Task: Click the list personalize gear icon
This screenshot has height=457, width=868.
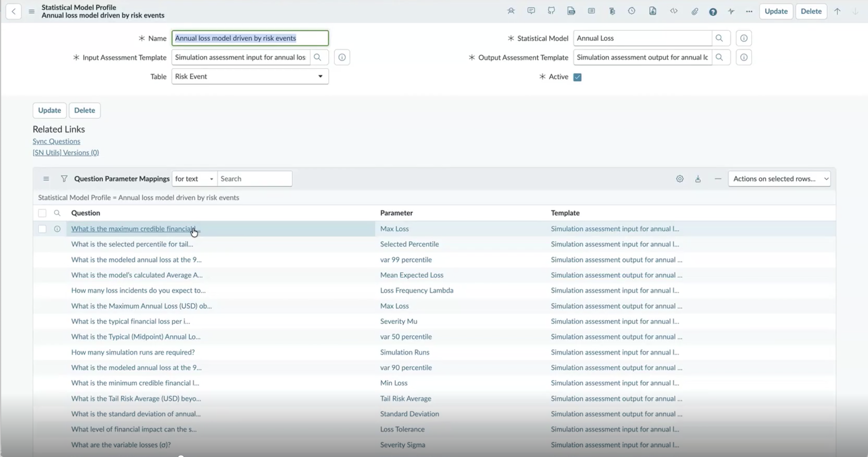Action: 680,179
